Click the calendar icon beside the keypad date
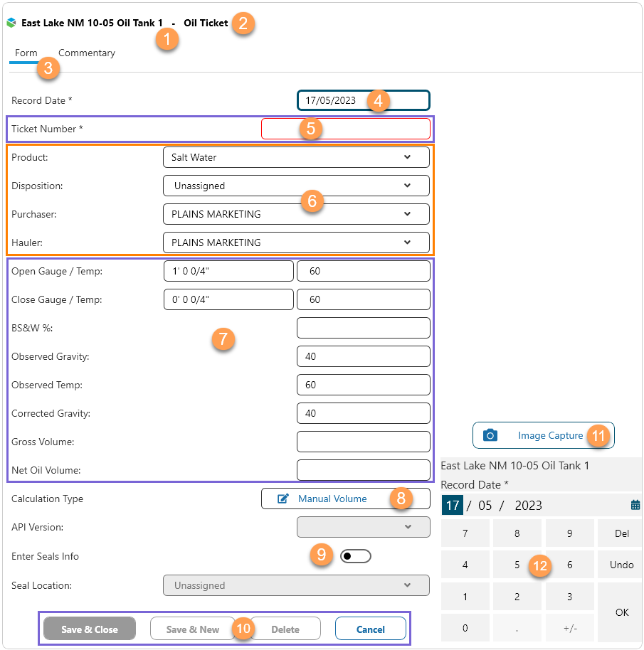Screen dimensions: 644x650 (635, 505)
